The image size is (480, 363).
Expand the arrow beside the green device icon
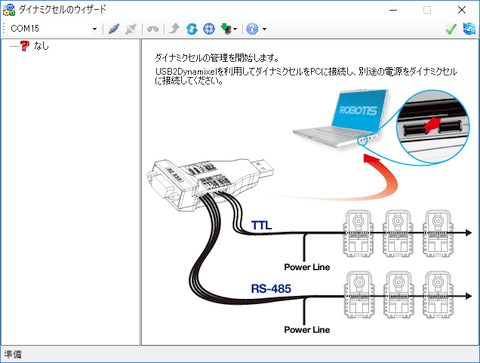235,29
